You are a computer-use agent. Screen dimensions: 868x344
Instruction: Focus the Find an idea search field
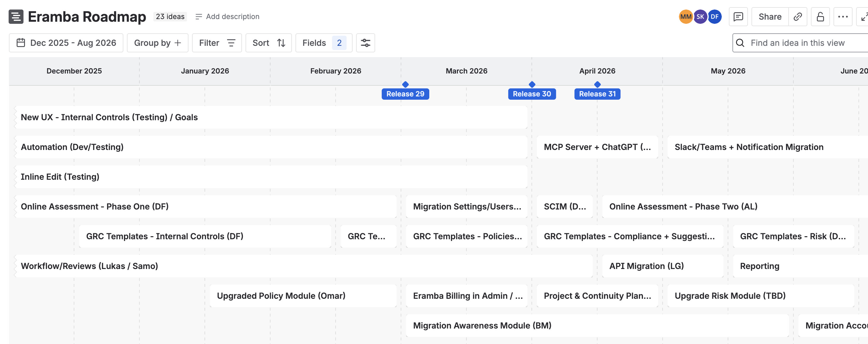coord(802,43)
